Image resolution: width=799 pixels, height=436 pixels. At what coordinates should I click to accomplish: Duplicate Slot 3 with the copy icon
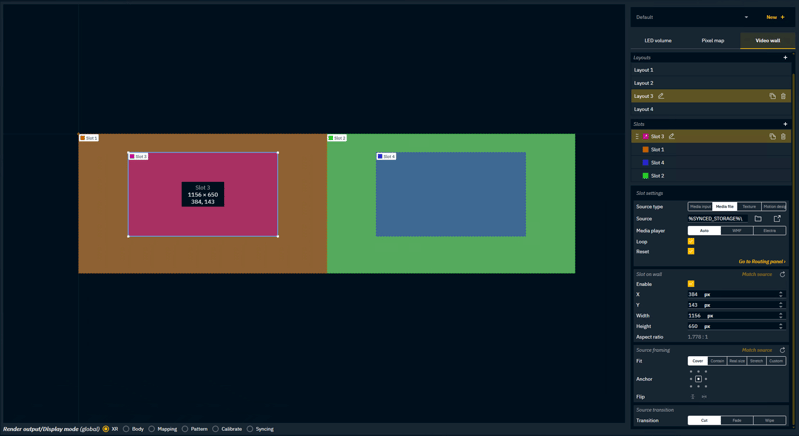click(773, 137)
